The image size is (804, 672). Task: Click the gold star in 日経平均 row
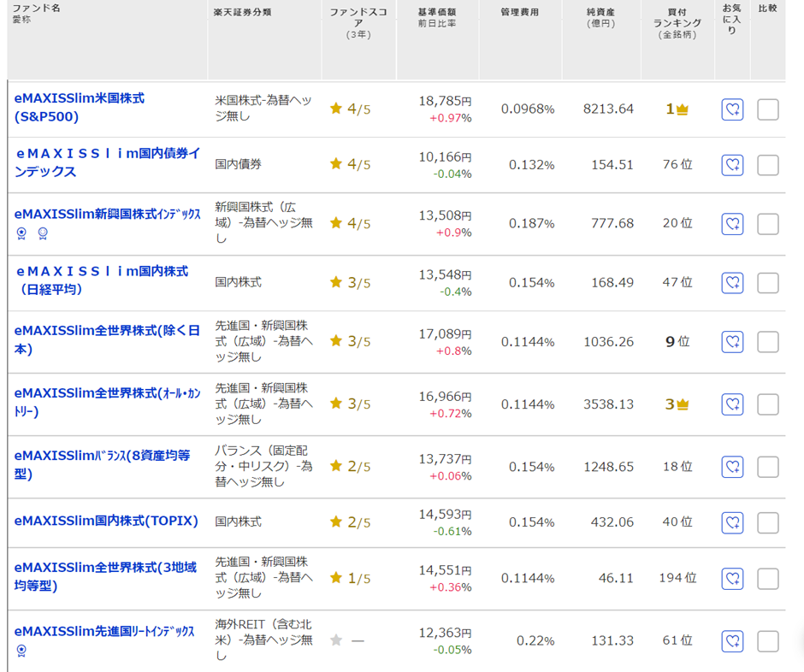pos(336,282)
